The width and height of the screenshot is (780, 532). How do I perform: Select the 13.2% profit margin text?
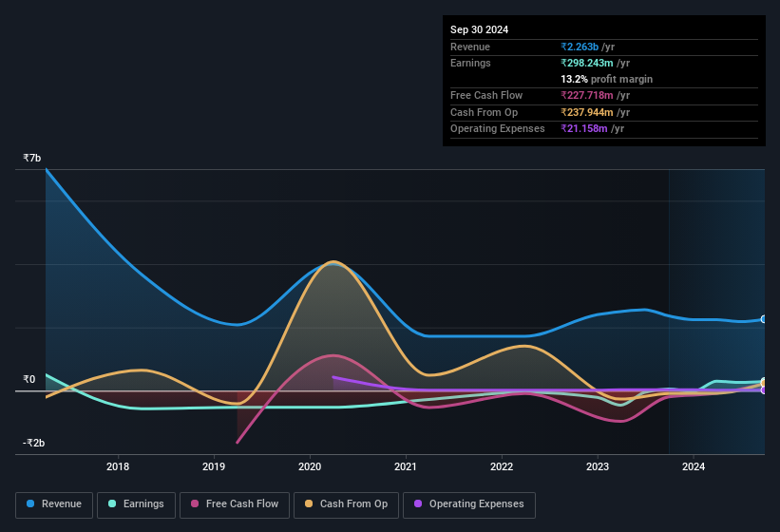(606, 79)
